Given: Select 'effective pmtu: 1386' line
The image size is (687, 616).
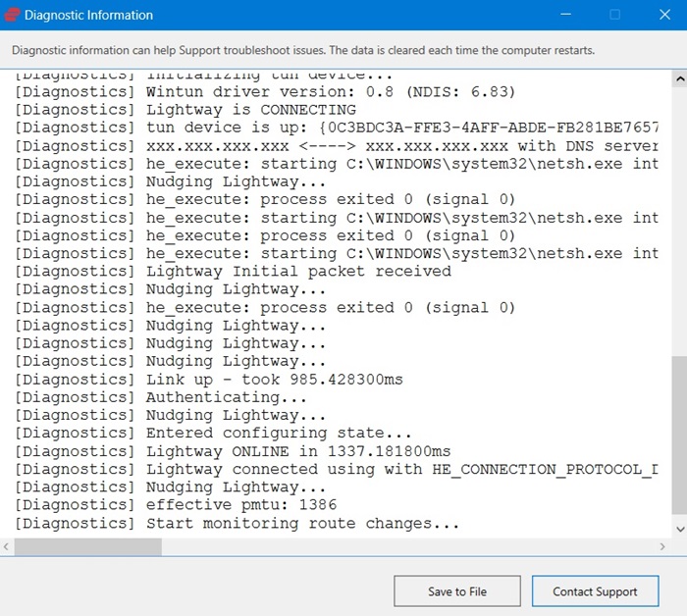Looking at the screenshot, I should tap(176, 505).
